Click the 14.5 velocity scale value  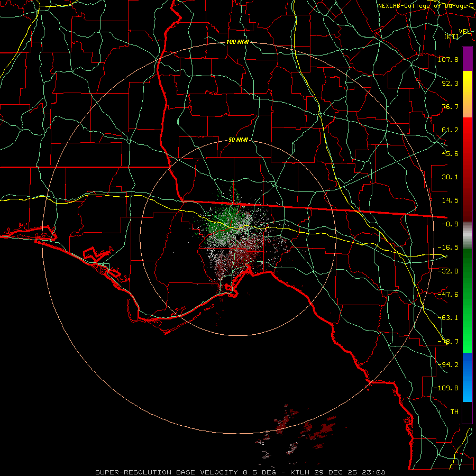tap(450, 200)
